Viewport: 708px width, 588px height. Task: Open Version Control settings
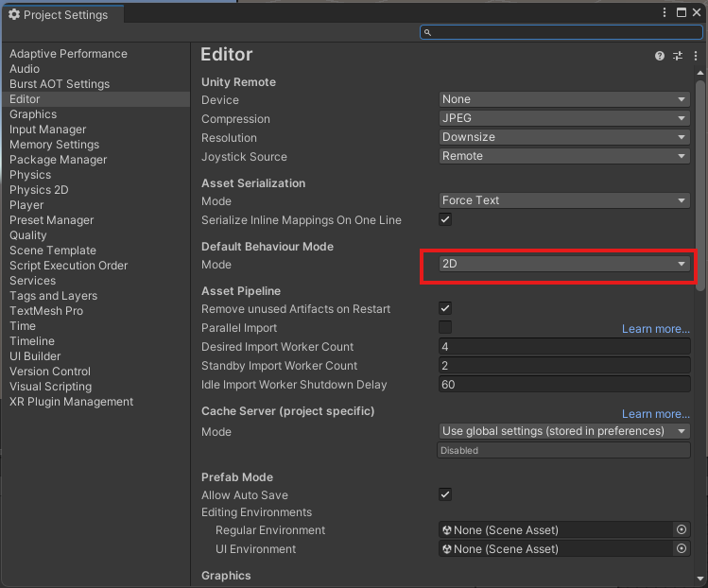click(50, 372)
